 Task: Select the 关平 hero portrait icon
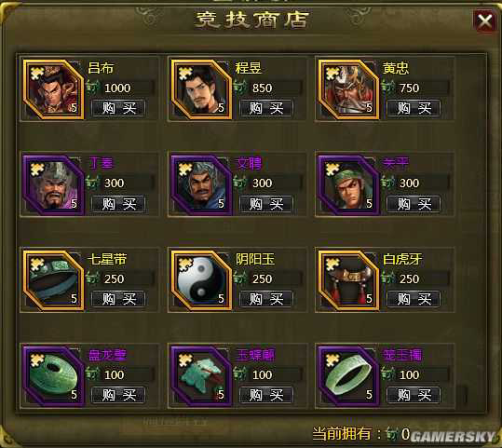348,185
